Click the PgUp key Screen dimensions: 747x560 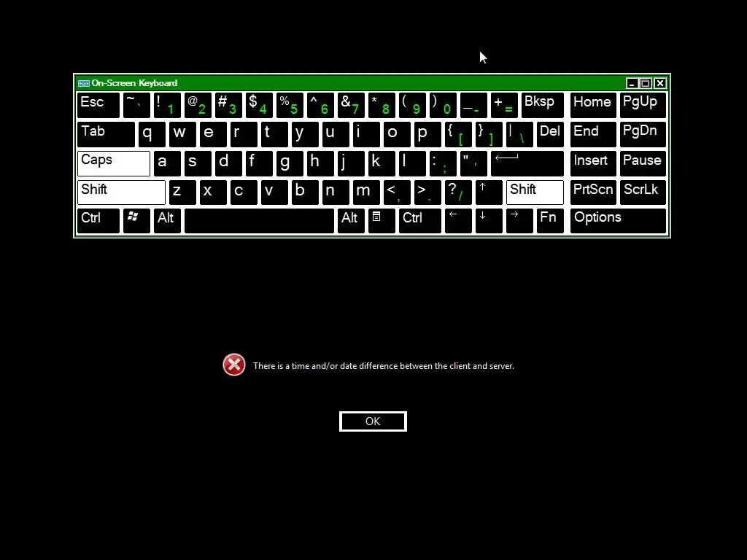643,105
